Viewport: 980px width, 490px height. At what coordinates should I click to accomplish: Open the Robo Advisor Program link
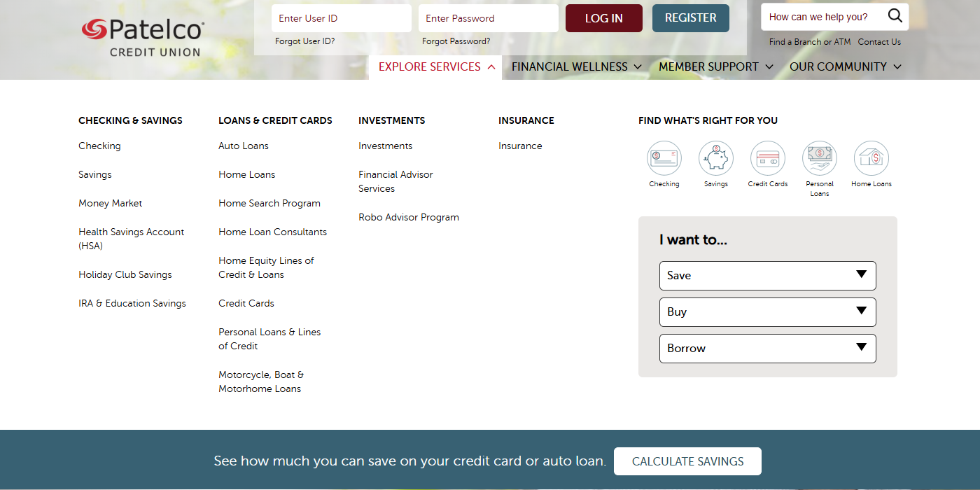[x=409, y=217]
